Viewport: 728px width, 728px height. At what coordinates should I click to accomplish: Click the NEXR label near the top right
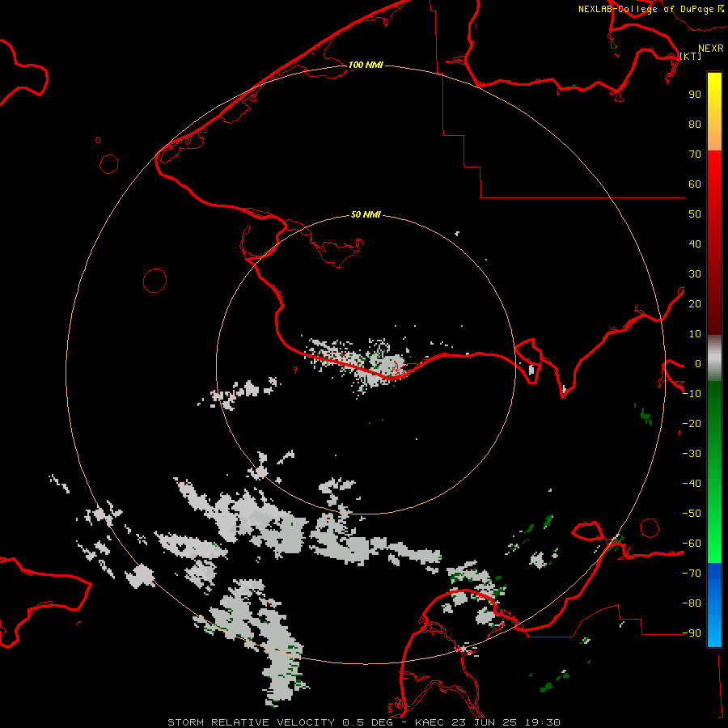(x=711, y=49)
